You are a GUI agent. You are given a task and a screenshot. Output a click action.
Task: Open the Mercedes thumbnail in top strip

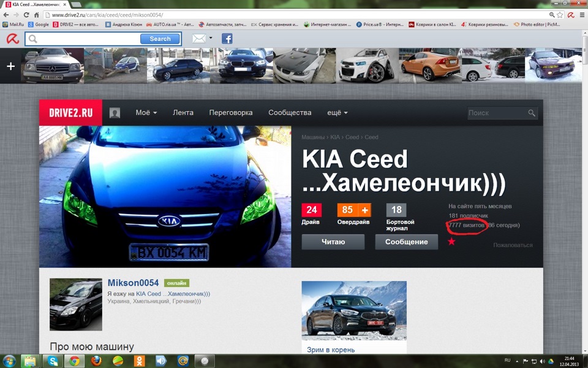[53, 66]
